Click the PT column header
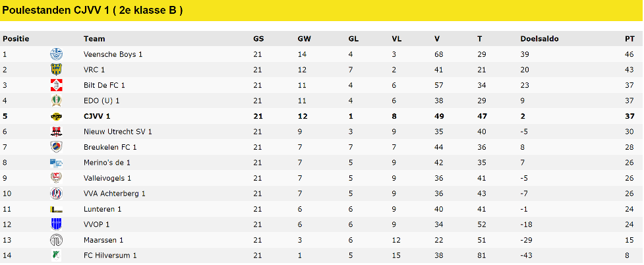This screenshot has height=265, width=644. point(629,39)
